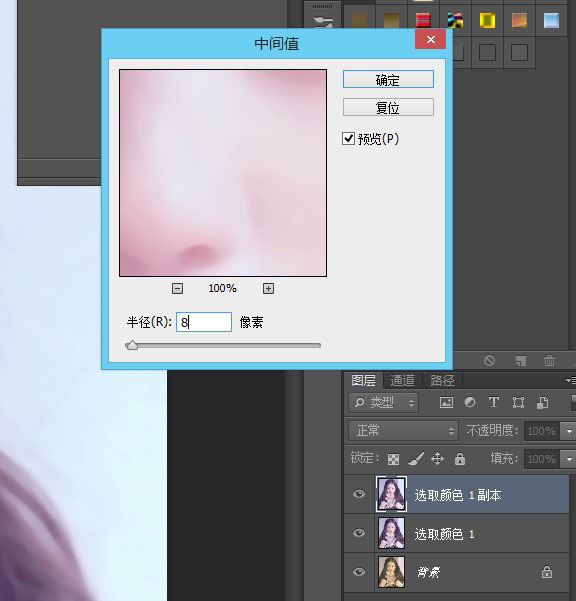Choose the light blue style swatch
The image size is (576, 601).
551,20
